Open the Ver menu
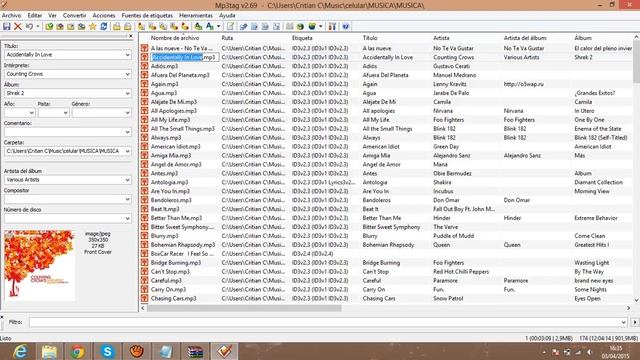Viewport: 640px width, 360px height. [52, 16]
